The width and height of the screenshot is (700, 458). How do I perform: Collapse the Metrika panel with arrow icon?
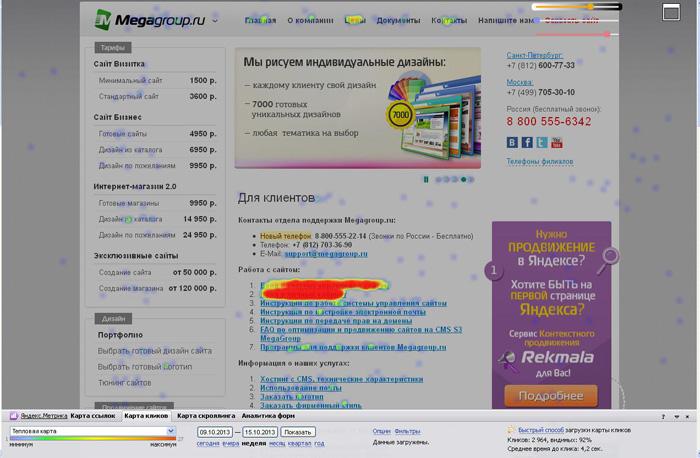click(676, 416)
